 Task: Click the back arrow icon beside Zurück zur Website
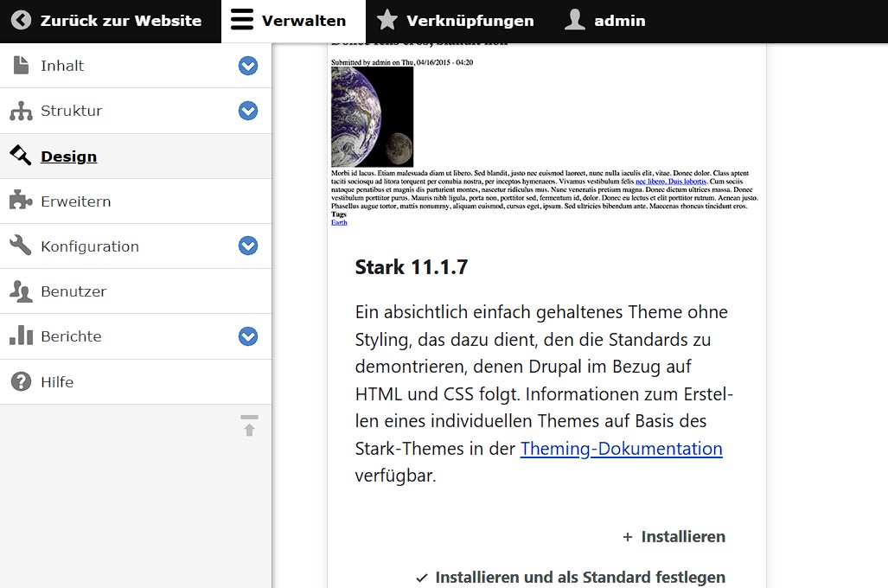tap(21, 21)
